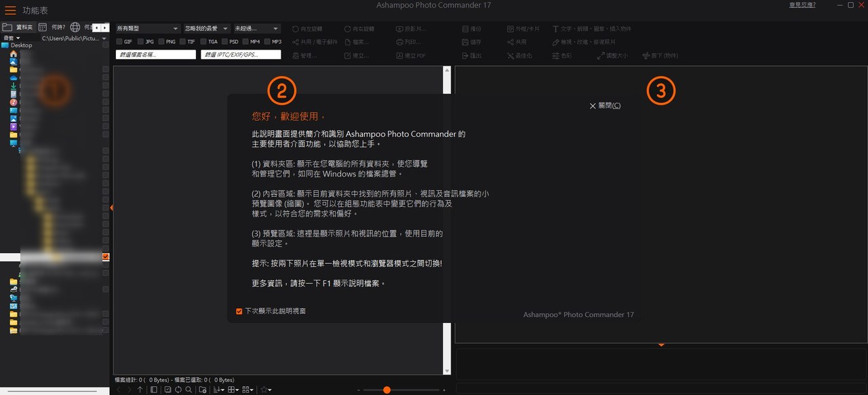Screen dimensions: 868x395
Task: Adjust the thumbnail size slider
Action: (x=387, y=390)
